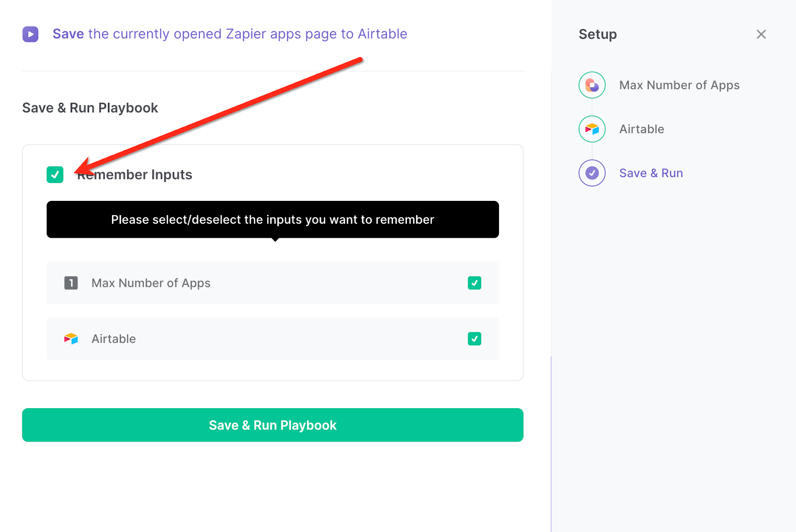
Task: Open the Zapier apps to Airtable playbook link
Action: tap(229, 34)
